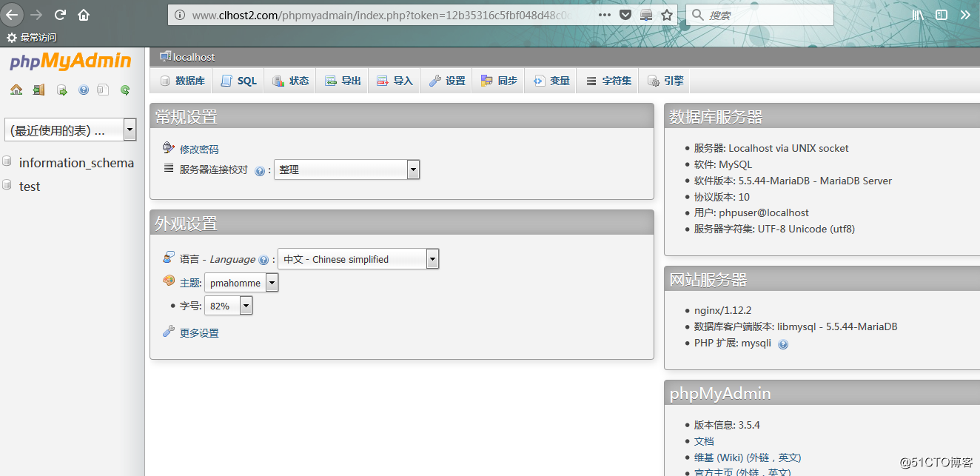Open the 导出 tab
The width and height of the screenshot is (980, 476).
343,81
